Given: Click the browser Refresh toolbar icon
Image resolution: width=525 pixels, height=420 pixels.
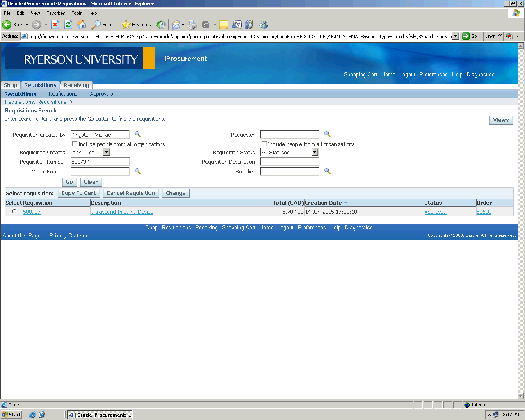Looking at the screenshot, I should [68, 25].
